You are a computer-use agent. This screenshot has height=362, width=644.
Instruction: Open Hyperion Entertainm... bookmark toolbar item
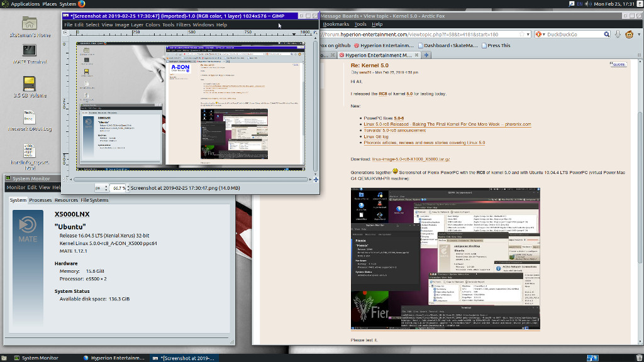[384, 45]
